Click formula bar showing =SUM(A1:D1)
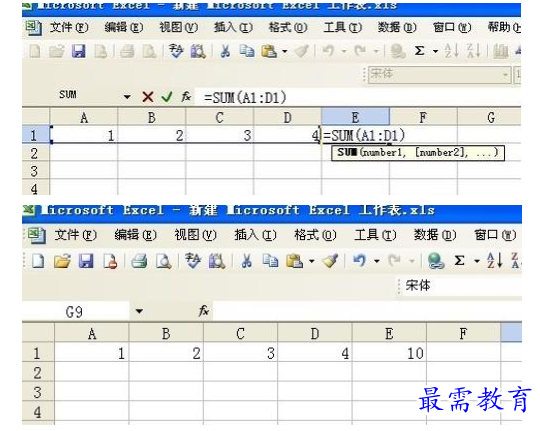 tap(358, 98)
